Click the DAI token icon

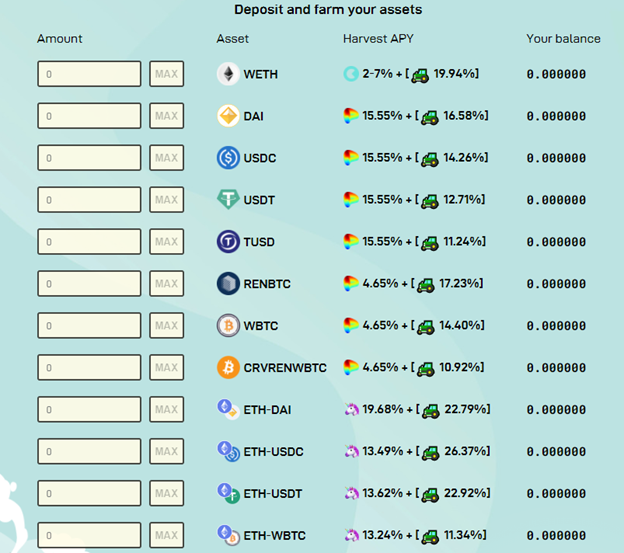(228, 116)
